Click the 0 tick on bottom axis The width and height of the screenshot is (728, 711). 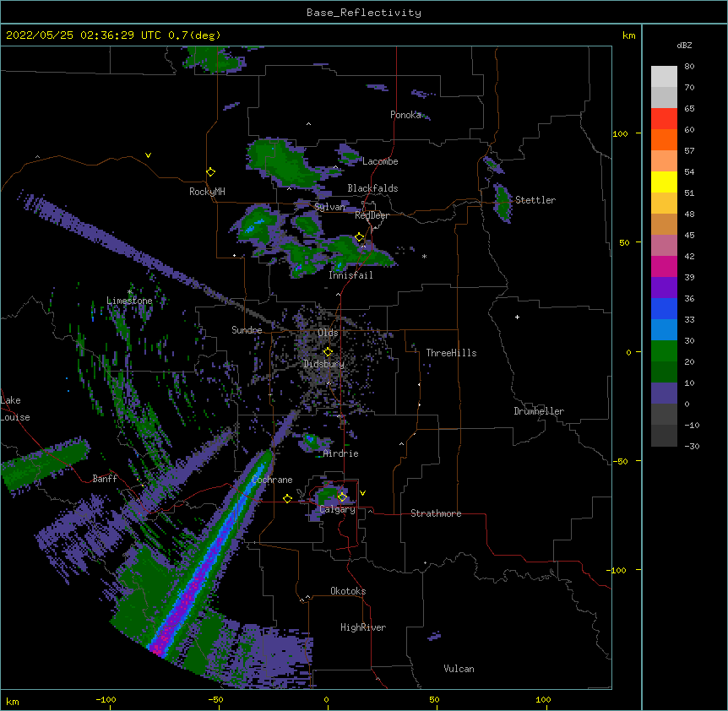(x=326, y=699)
